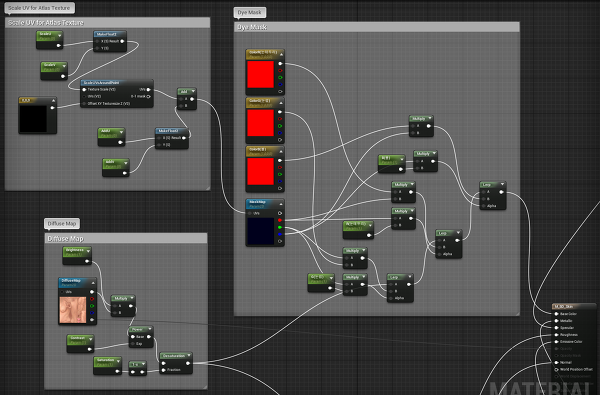The width and height of the screenshot is (600, 395).
Task: Open the Add node dropdown arrow
Action: coord(193,91)
